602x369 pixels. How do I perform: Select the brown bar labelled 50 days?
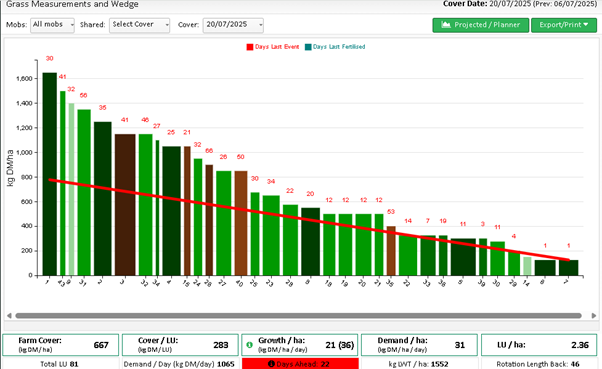pos(241,223)
